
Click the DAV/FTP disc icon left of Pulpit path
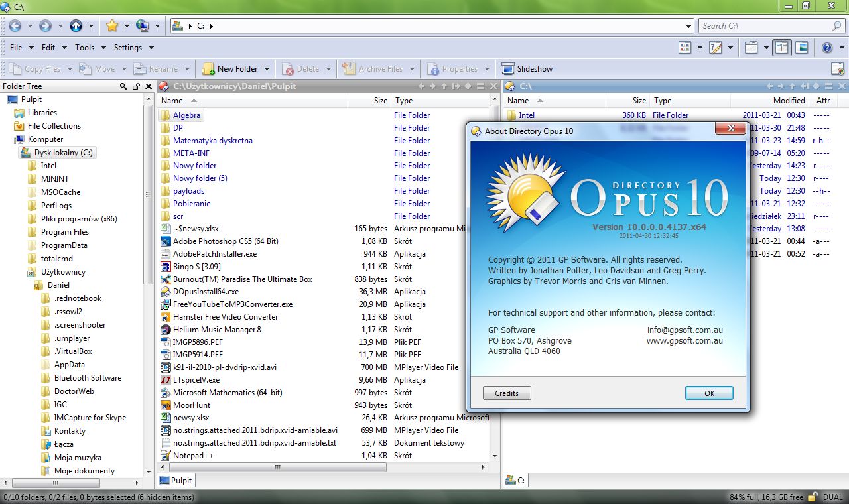[x=164, y=86]
